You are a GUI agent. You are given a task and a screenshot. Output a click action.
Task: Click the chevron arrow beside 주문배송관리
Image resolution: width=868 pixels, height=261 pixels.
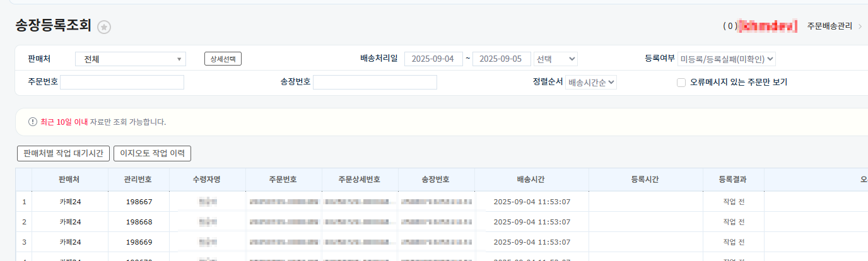coord(859,26)
